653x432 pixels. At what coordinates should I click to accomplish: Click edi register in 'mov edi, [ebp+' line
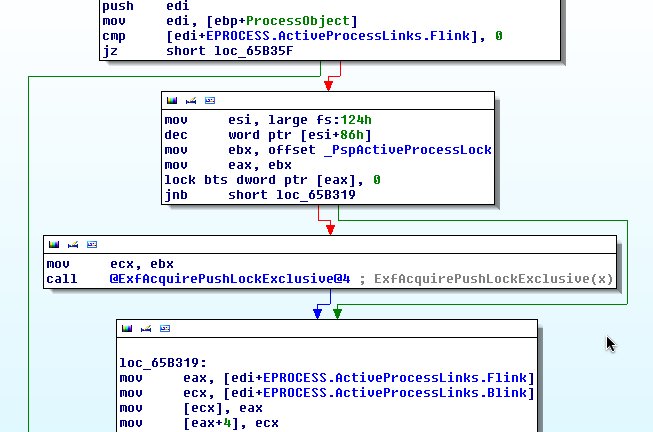(178, 21)
